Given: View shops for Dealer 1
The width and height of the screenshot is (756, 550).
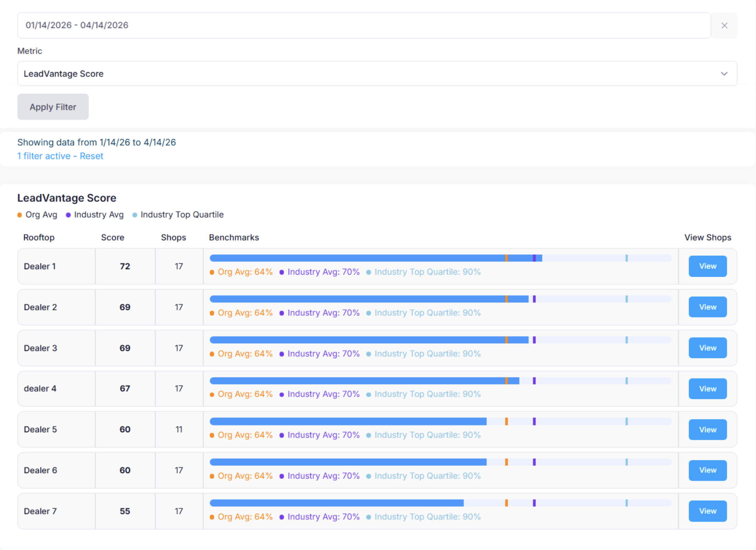Looking at the screenshot, I should (707, 266).
